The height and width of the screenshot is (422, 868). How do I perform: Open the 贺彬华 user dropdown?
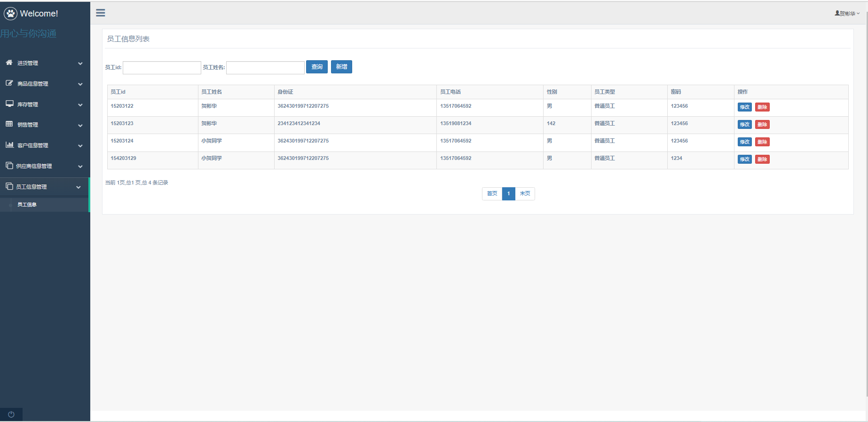(847, 13)
